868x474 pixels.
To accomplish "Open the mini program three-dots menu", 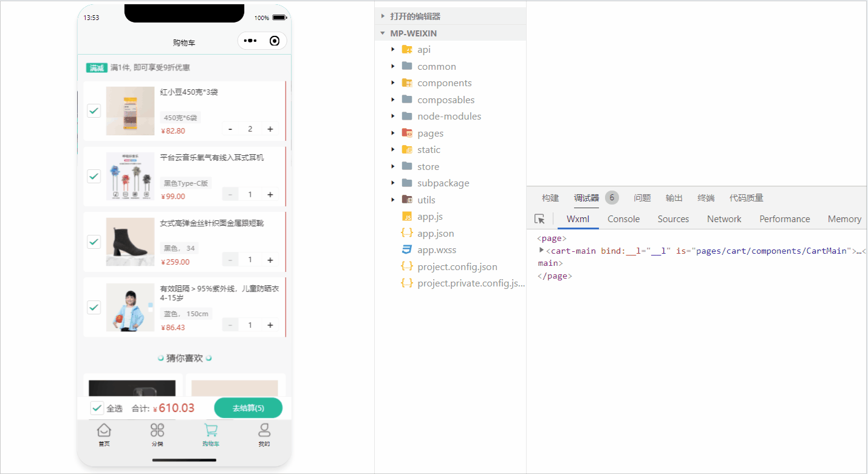I will pyautogui.click(x=250, y=41).
